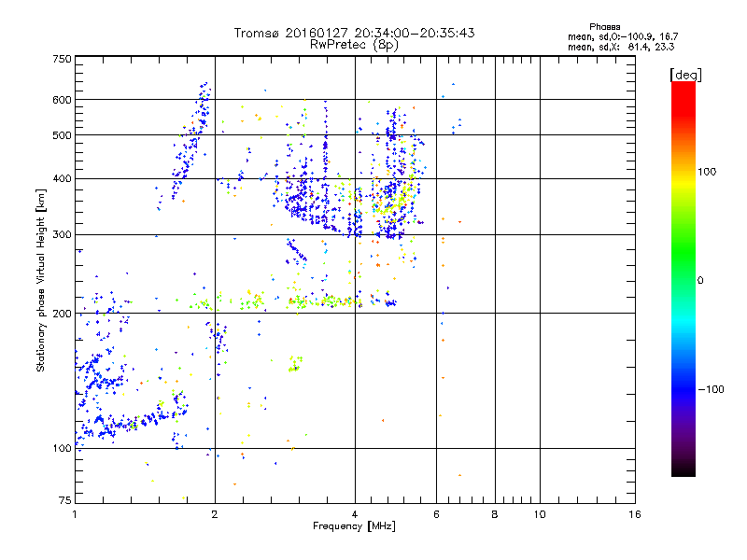Click the plot title 'Tromsø 20160127 20:34:00-20:35:43'
Screen dimensions: 747x560
(354, 33)
